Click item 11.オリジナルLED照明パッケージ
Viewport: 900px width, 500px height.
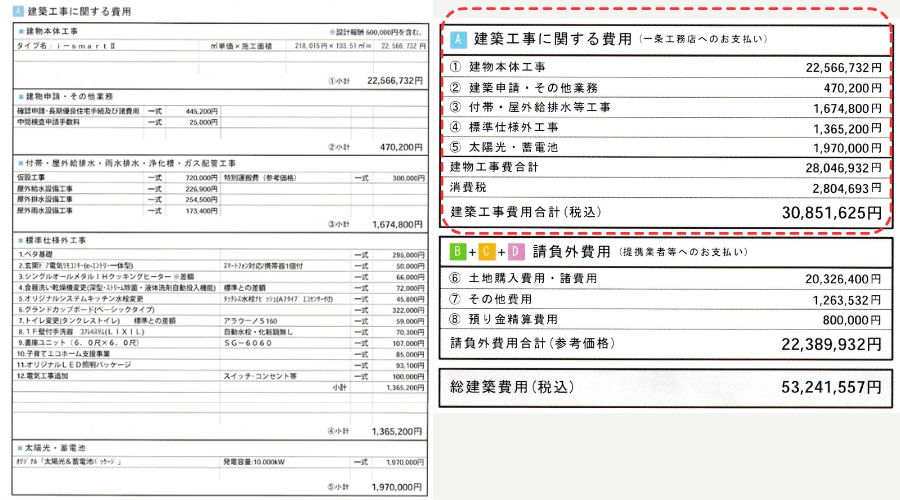tap(74, 365)
